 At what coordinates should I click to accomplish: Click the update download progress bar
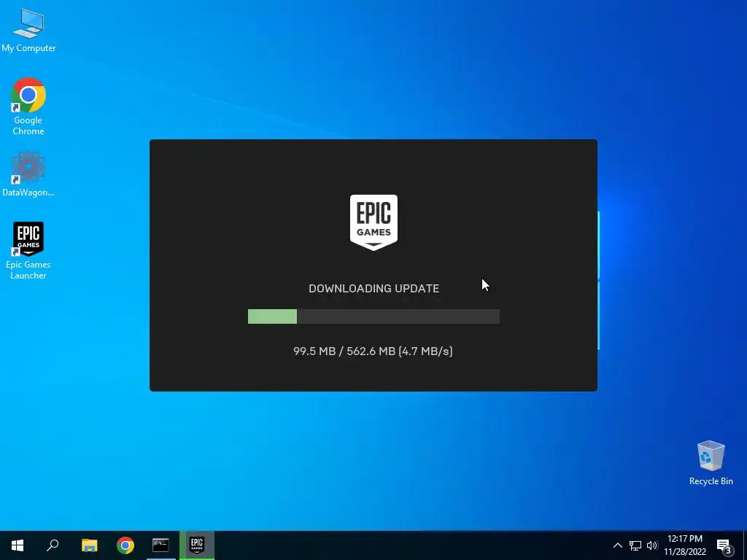(373, 316)
